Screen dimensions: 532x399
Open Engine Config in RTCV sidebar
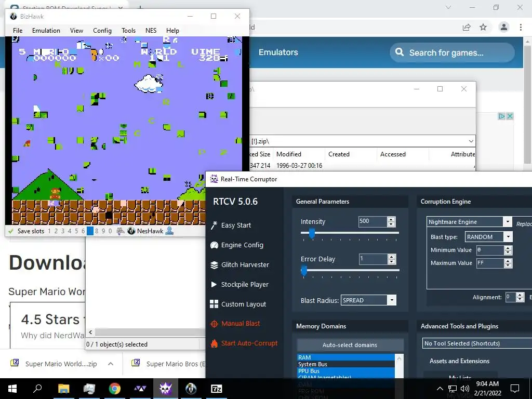tap(237, 245)
